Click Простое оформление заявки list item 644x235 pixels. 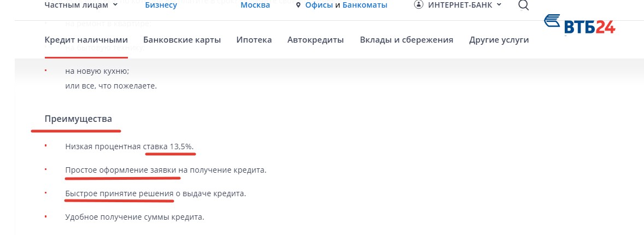pyautogui.click(x=165, y=170)
